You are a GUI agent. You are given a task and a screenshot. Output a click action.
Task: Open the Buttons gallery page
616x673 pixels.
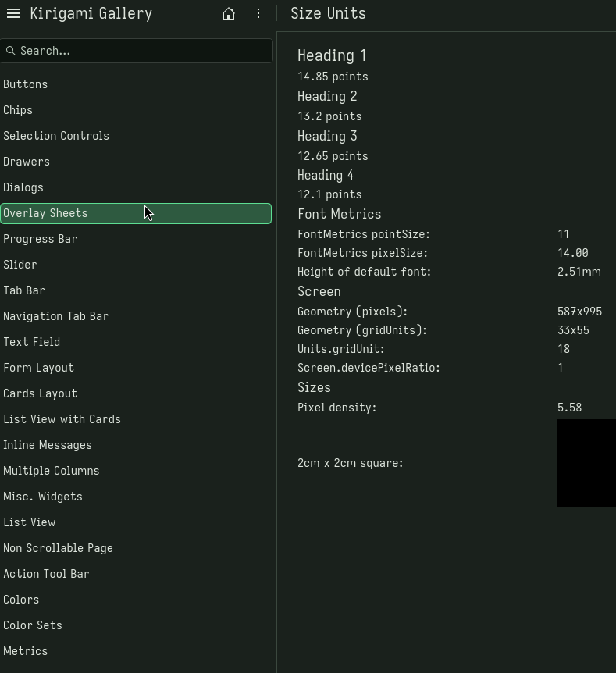(x=26, y=84)
